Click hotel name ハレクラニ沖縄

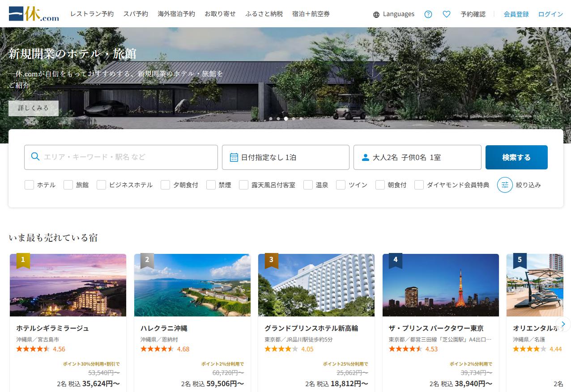[x=164, y=328]
